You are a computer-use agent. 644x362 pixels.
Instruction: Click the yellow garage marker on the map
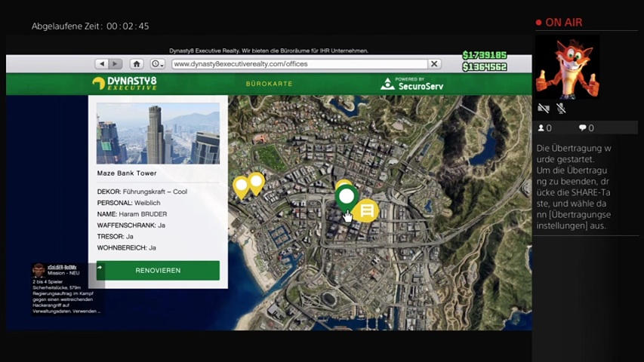(367, 210)
